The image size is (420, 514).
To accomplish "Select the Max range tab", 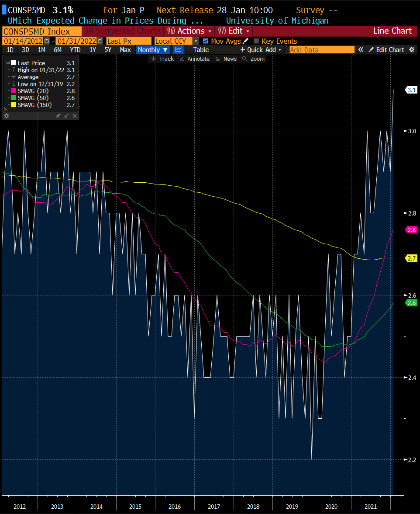I will pyautogui.click(x=125, y=50).
